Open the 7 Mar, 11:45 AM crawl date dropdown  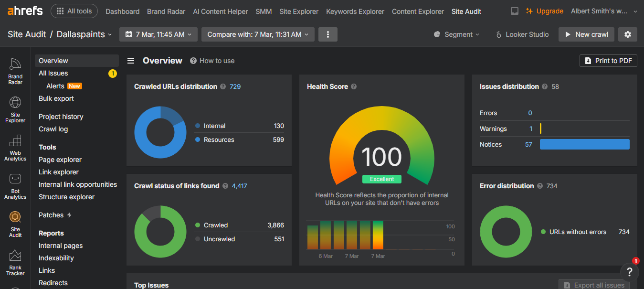point(158,34)
